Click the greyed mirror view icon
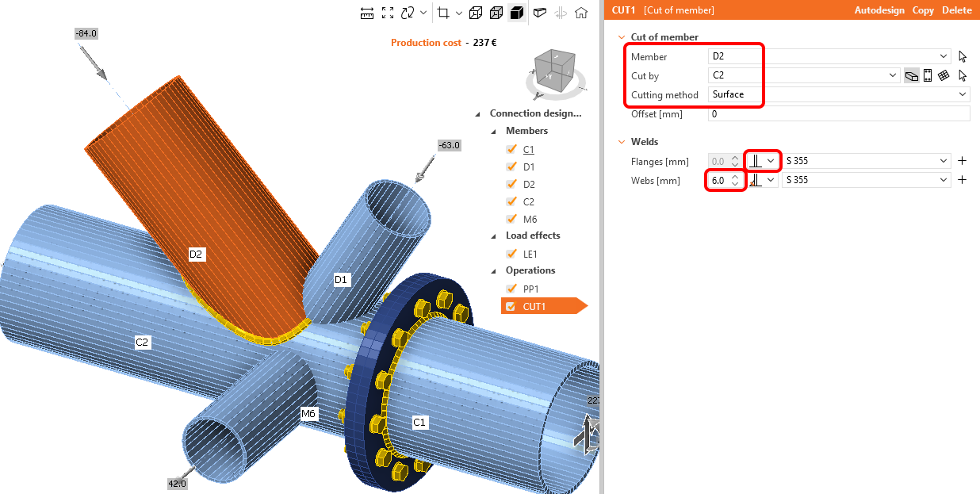980x494 pixels. pyautogui.click(x=561, y=13)
